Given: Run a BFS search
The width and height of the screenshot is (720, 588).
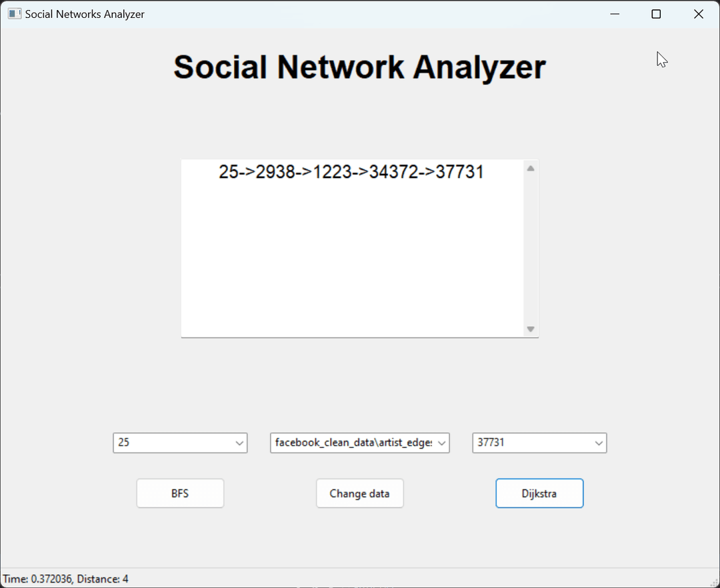Looking at the screenshot, I should [180, 493].
